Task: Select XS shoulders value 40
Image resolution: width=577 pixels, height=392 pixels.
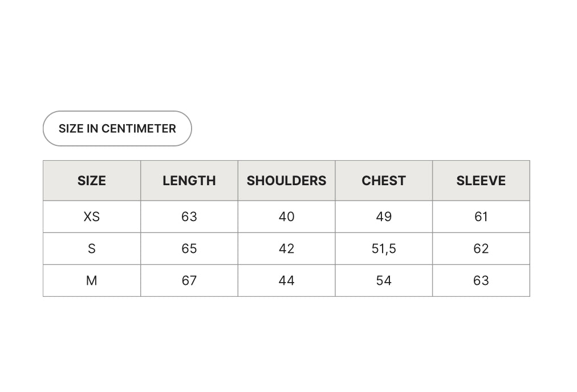Action: click(x=286, y=217)
